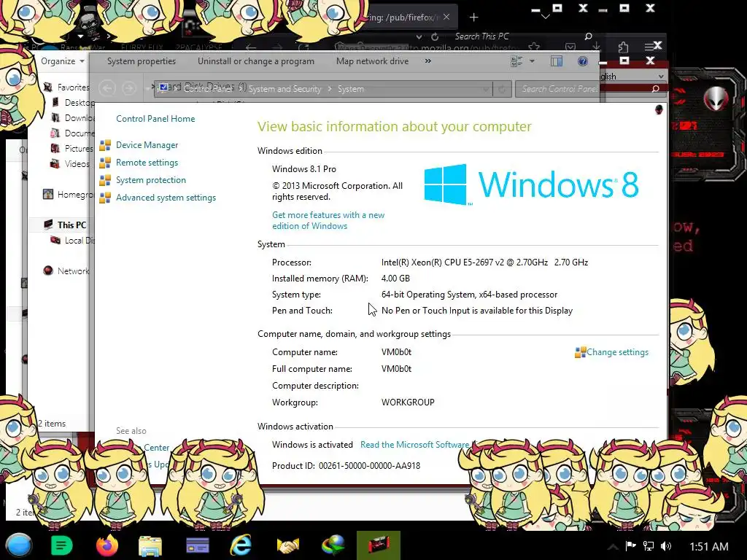Select System and Security in the breadcrumb
747x560 pixels.
[285, 88]
